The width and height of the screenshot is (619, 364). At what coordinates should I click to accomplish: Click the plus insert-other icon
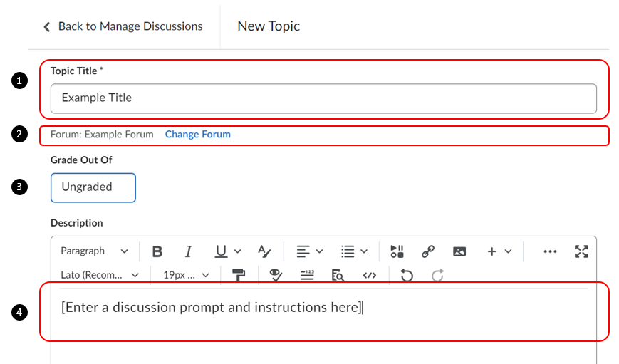492,251
